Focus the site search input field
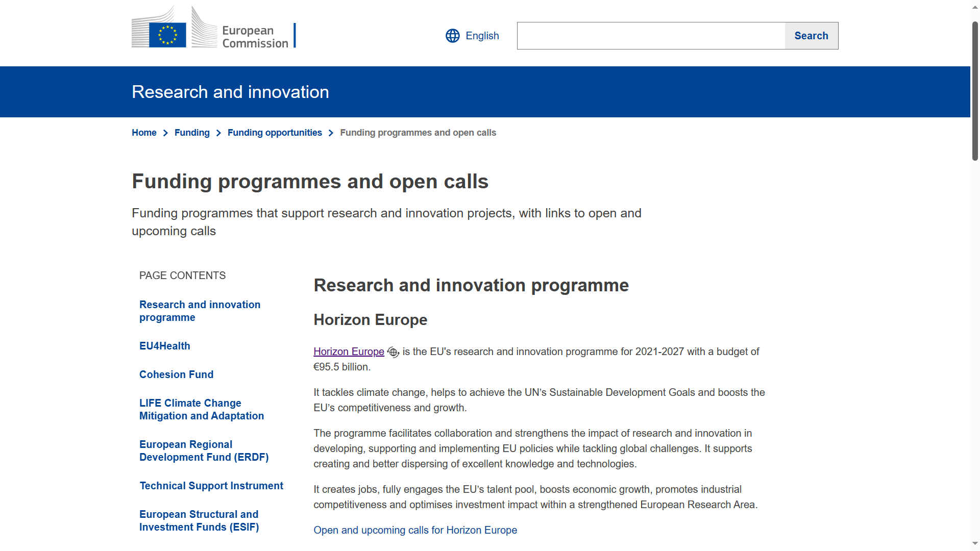The image size is (980, 551). point(651,36)
